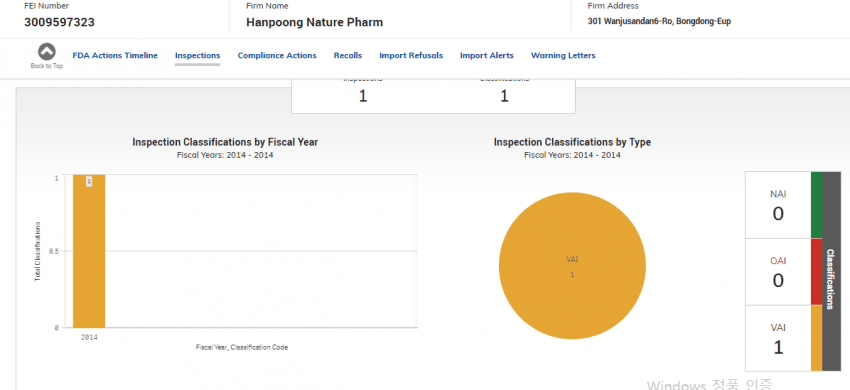Click the orange VAI pie chart
Image resolution: width=850 pixels, height=390 pixels.
point(572,266)
